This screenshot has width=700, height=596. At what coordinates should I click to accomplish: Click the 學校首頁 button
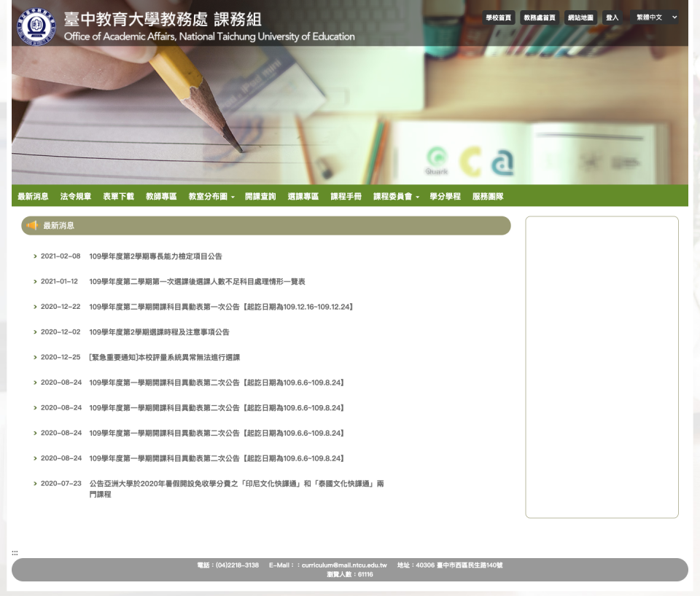tap(499, 17)
